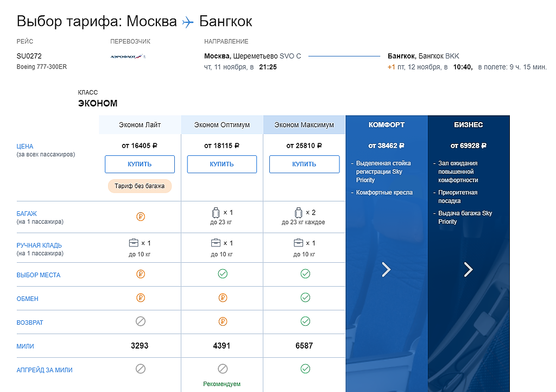Click miles upgrade unavailable icon for Эконом Оптимум

(x=223, y=369)
